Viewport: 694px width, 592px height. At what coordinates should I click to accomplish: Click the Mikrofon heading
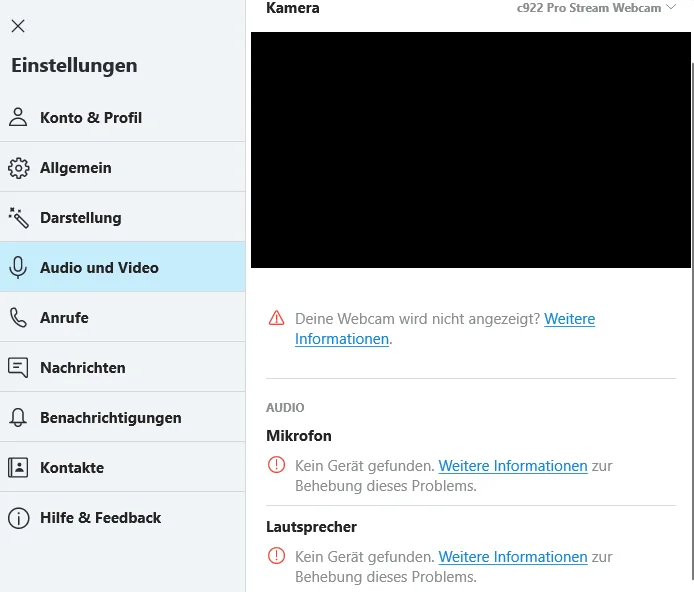[x=299, y=436]
